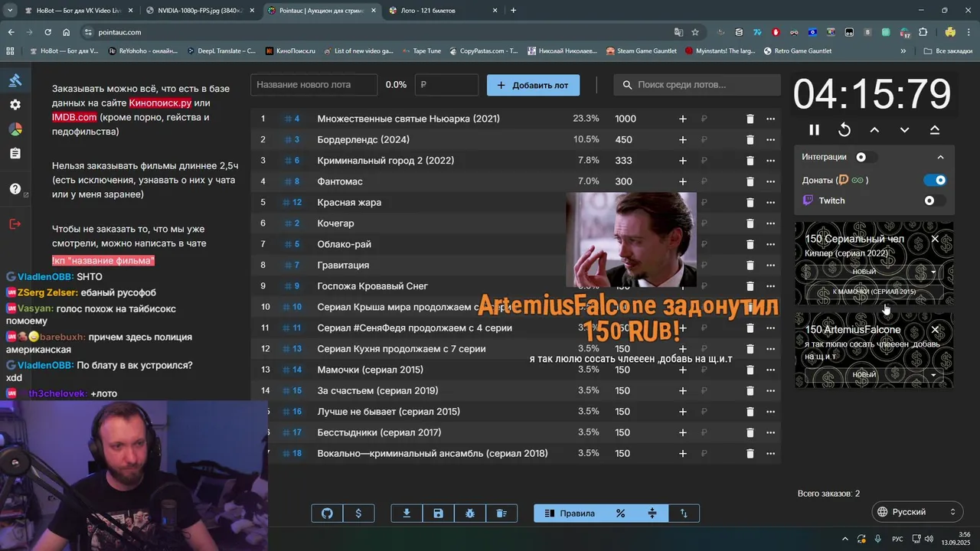
Task: Click the РУС keyboard language indicator
Action: pos(897,539)
